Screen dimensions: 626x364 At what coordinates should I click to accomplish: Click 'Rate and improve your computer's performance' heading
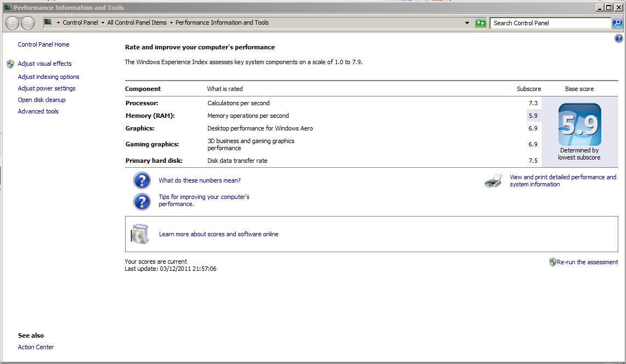pyautogui.click(x=200, y=47)
